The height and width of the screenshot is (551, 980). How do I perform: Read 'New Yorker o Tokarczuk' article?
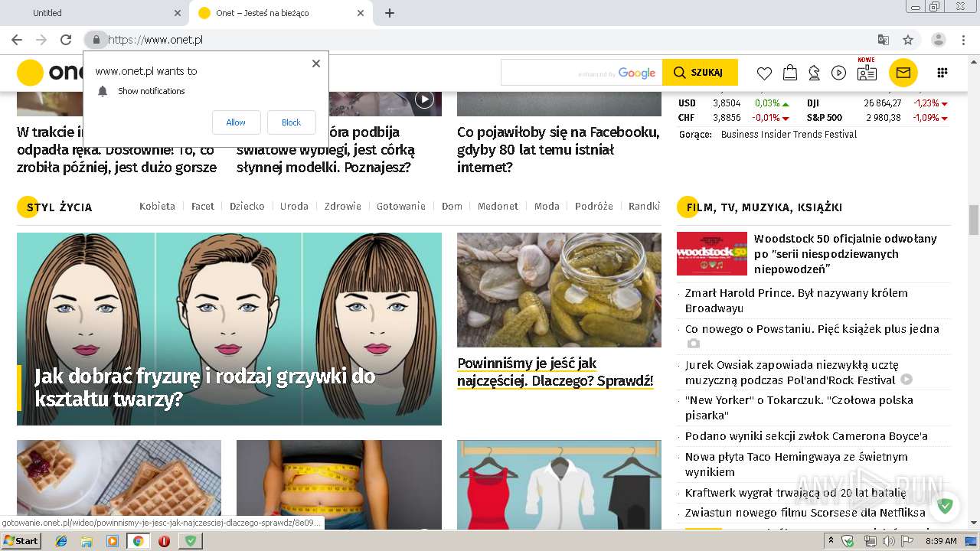point(799,407)
